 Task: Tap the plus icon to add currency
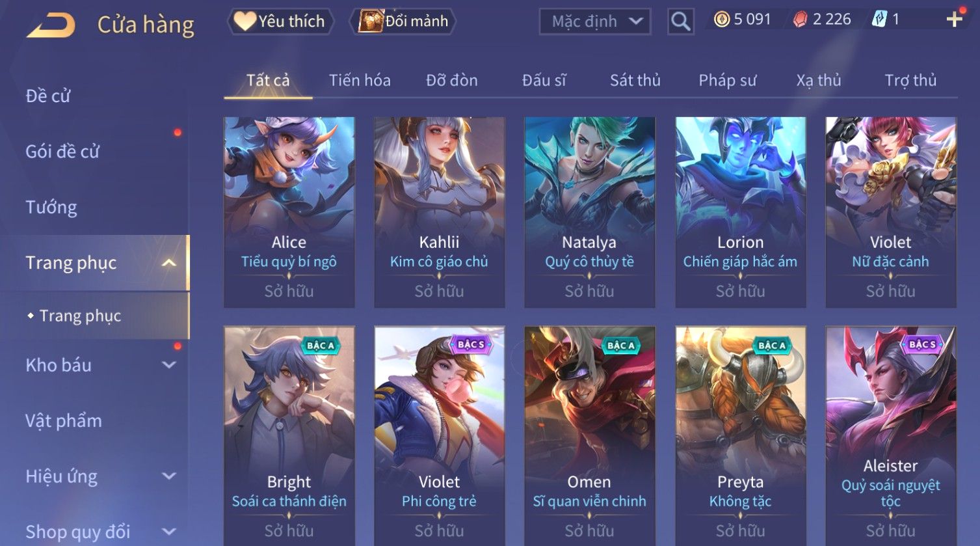(954, 19)
